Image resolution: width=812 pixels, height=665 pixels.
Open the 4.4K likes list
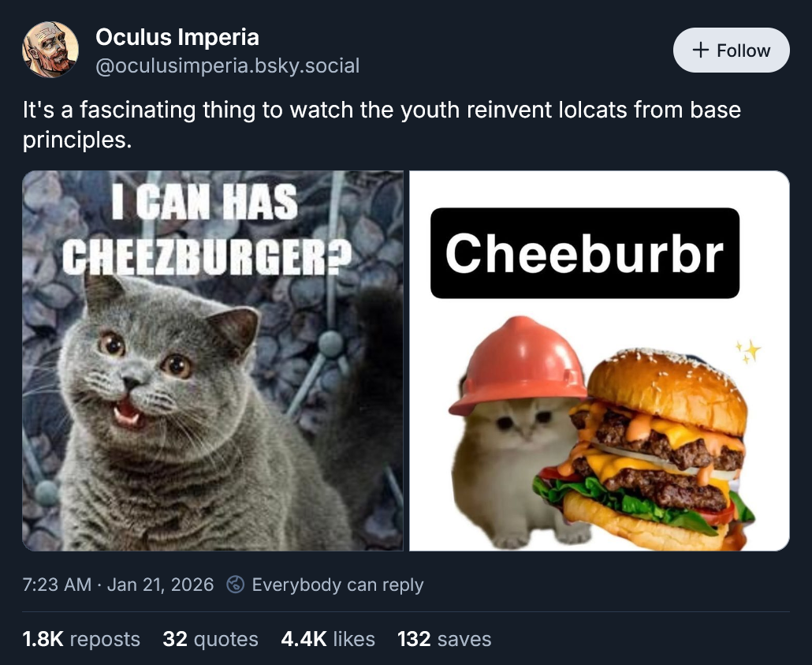[x=327, y=640]
